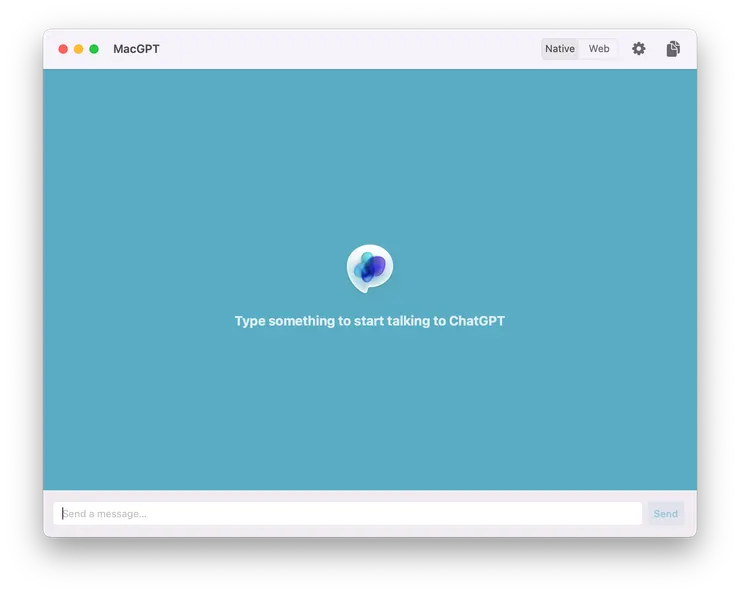Viewport: 740px width, 594px height.
Task: Switch to Web mode
Action: (598, 49)
